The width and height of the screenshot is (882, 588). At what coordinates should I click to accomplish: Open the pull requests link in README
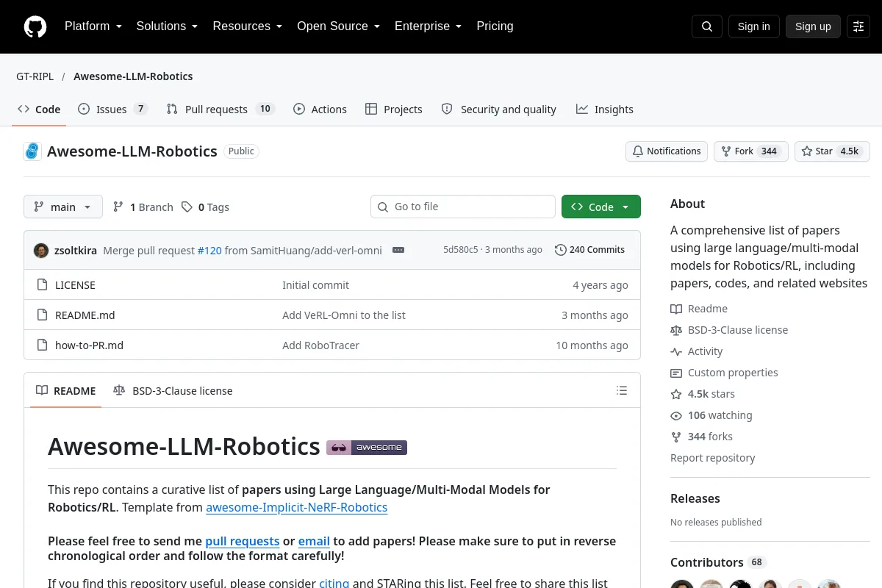click(x=243, y=541)
